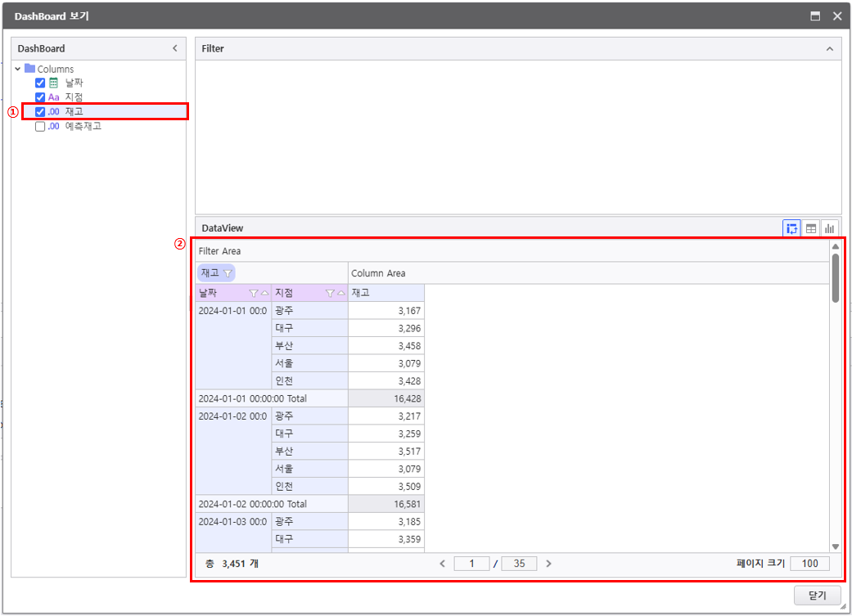Click the current page number field
The width and height of the screenshot is (852, 616).
[x=471, y=564]
